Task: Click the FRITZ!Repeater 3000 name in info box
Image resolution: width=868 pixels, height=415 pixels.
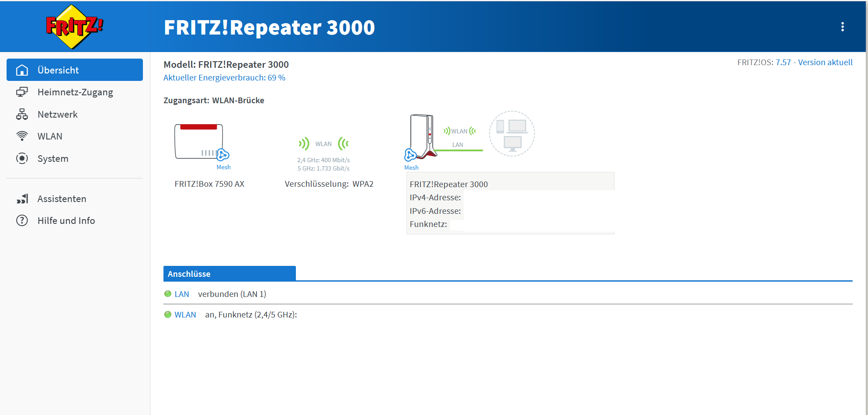Action: click(449, 184)
